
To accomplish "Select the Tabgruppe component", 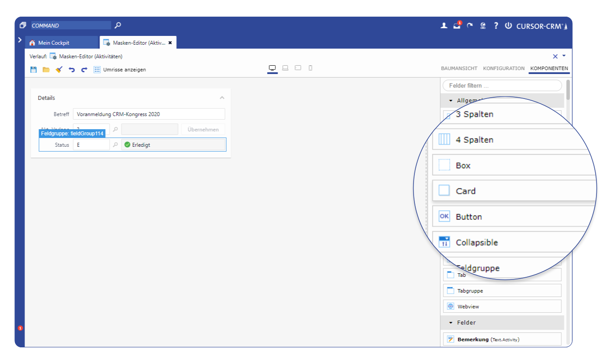I will [x=502, y=290].
